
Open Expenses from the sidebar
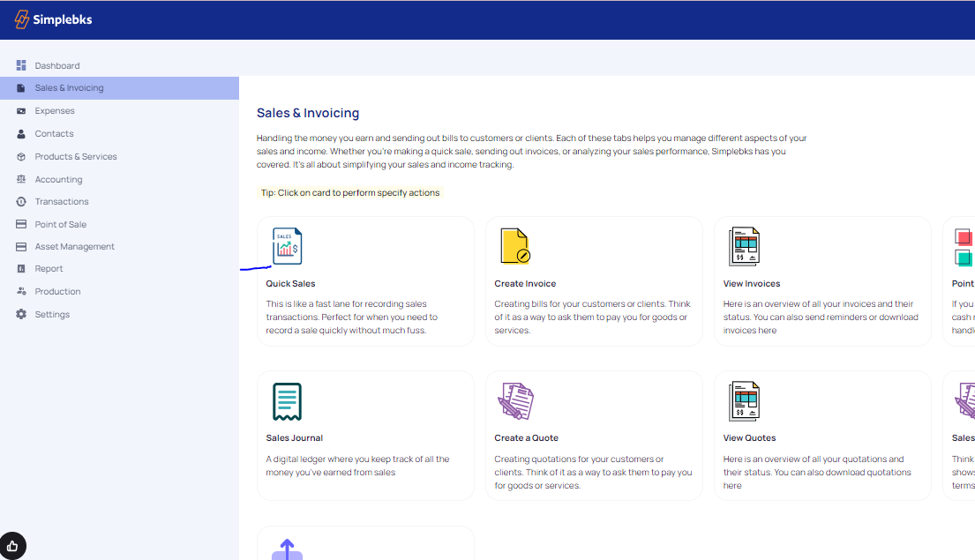click(55, 111)
